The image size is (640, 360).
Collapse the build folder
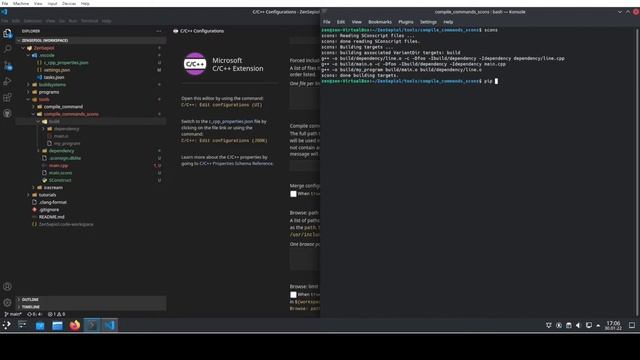click(54, 122)
